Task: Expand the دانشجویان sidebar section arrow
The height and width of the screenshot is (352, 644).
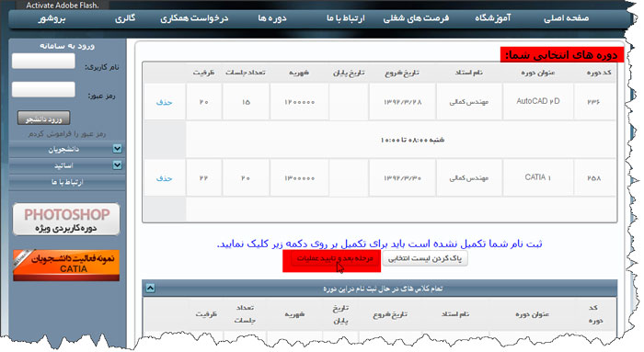Action: pos(117,149)
